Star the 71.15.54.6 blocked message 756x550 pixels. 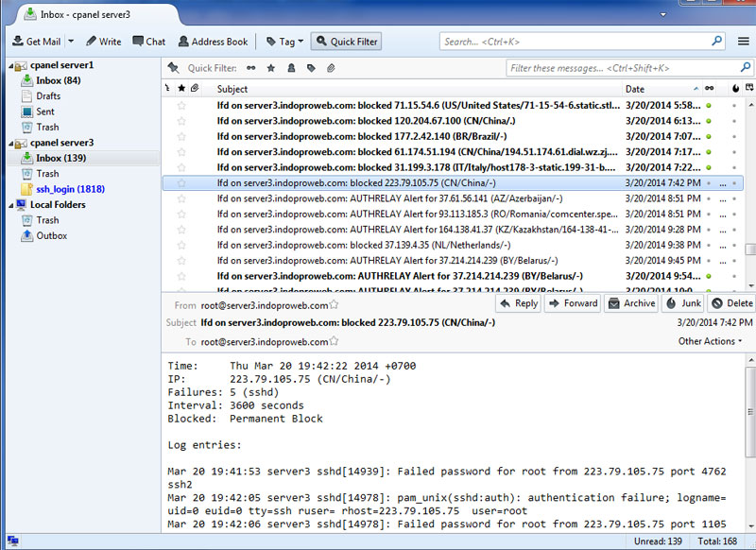(181, 106)
